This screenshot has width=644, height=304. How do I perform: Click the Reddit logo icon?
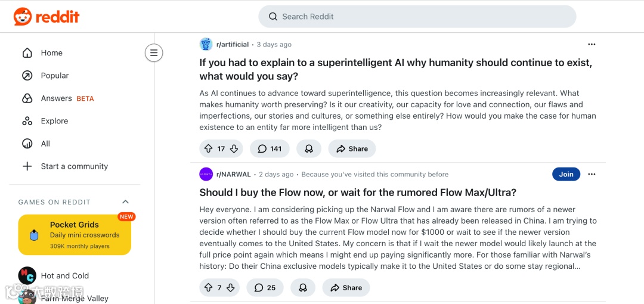23,17
